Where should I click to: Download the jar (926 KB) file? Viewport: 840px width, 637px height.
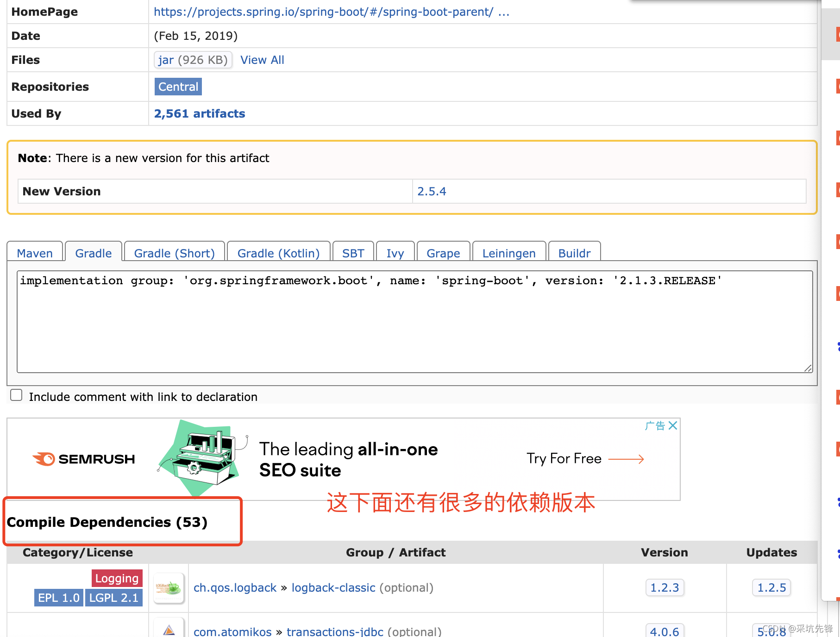(x=193, y=60)
